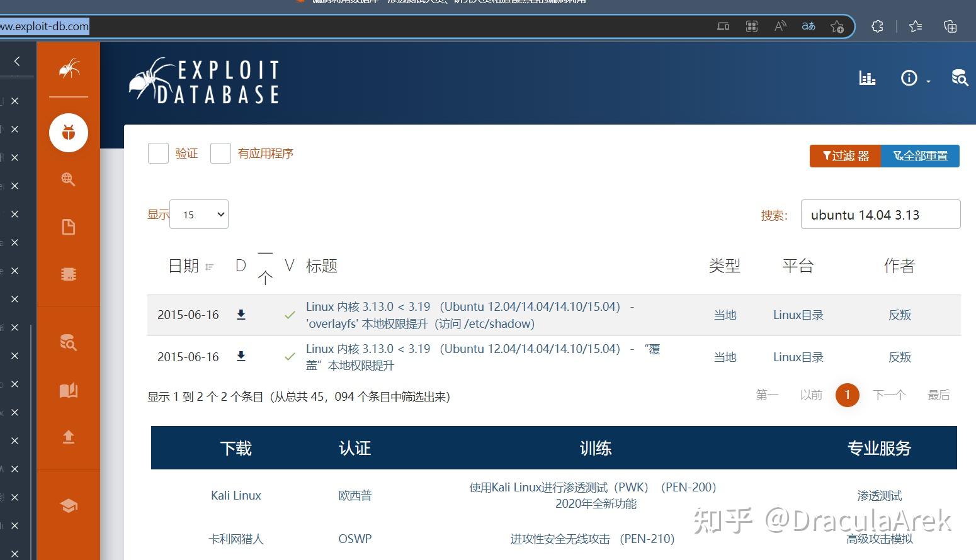Click the spider logo at sidebar top

69,68
